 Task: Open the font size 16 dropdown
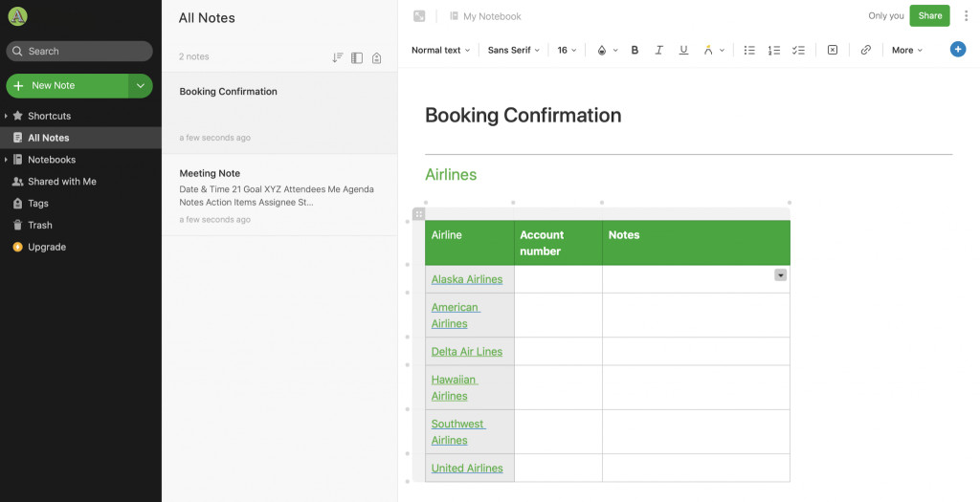pos(567,50)
